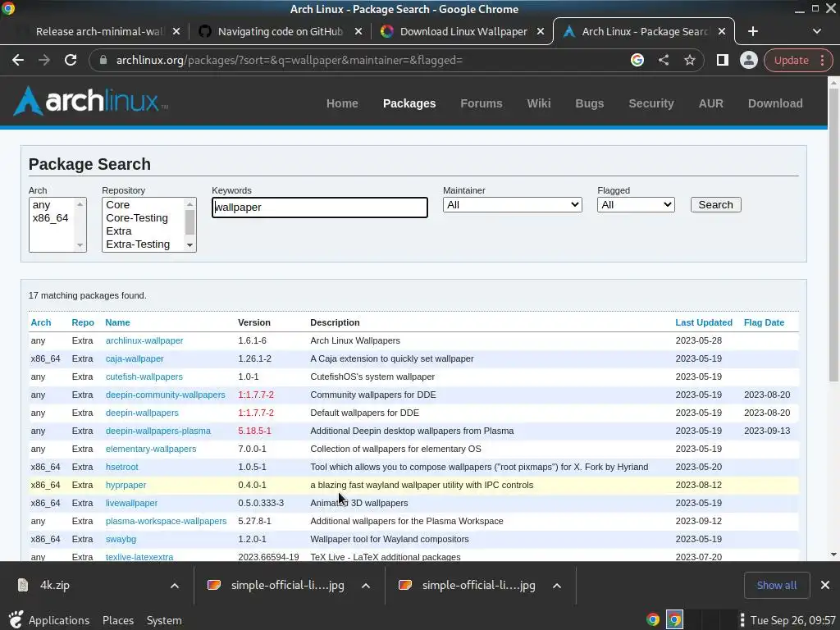Close the Release arch-minimal-wallpapers tab
The height and width of the screenshot is (630, 840).
pyautogui.click(x=176, y=32)
